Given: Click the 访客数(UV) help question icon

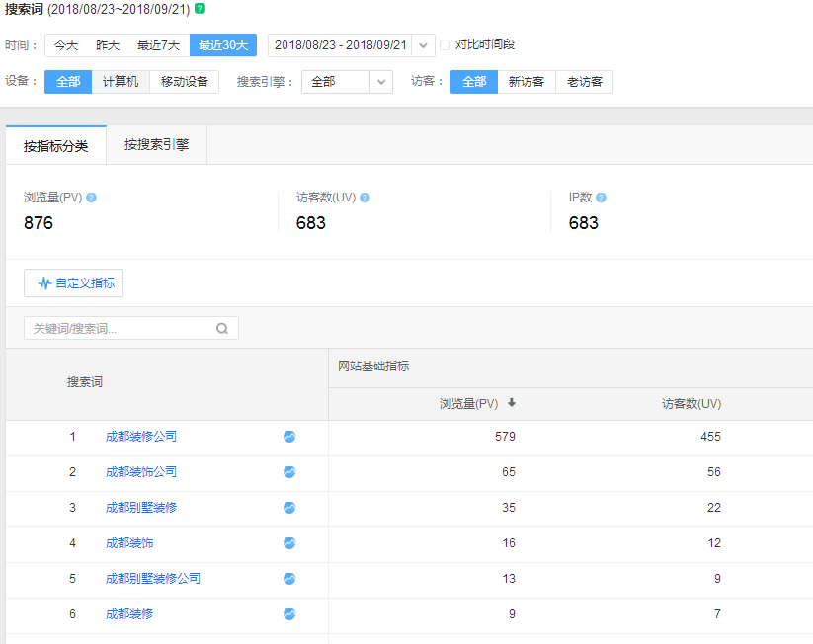Looking at the screenshot, I should (366, 197).
